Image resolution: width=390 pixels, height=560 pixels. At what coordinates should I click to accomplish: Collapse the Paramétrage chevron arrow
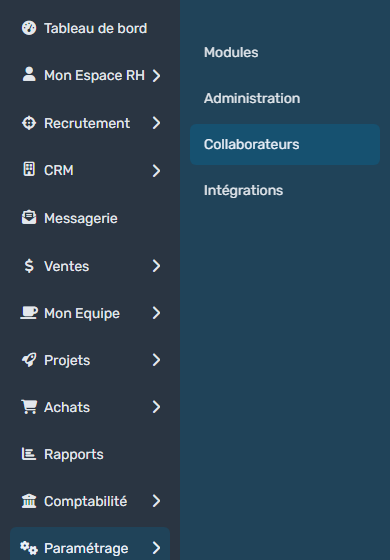[156, 548]
